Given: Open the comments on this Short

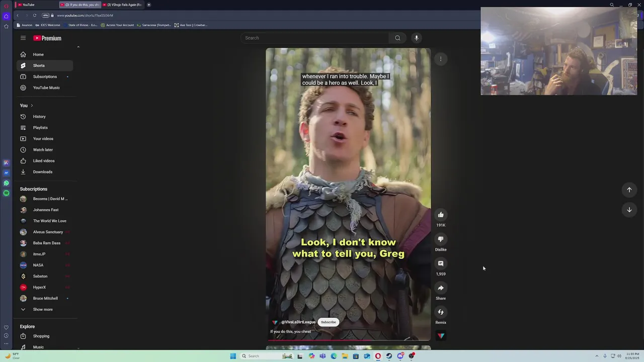Looking at the screenshot, I should click(441, 263).
